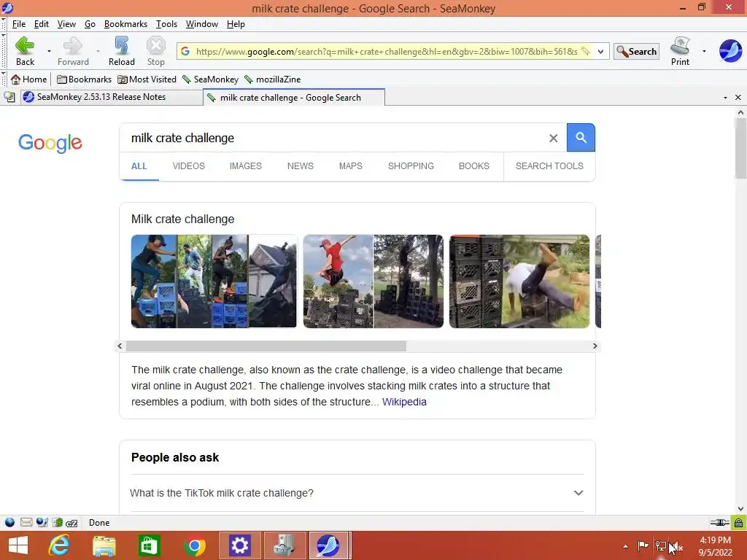
Task: Open the SeaMonkey bookmark link
Action: click(x=210, y=79)
